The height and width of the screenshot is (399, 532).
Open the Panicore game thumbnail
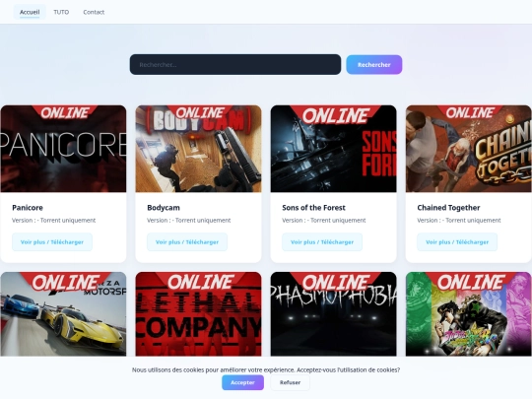pyautogui.click(x=63, y=149)
